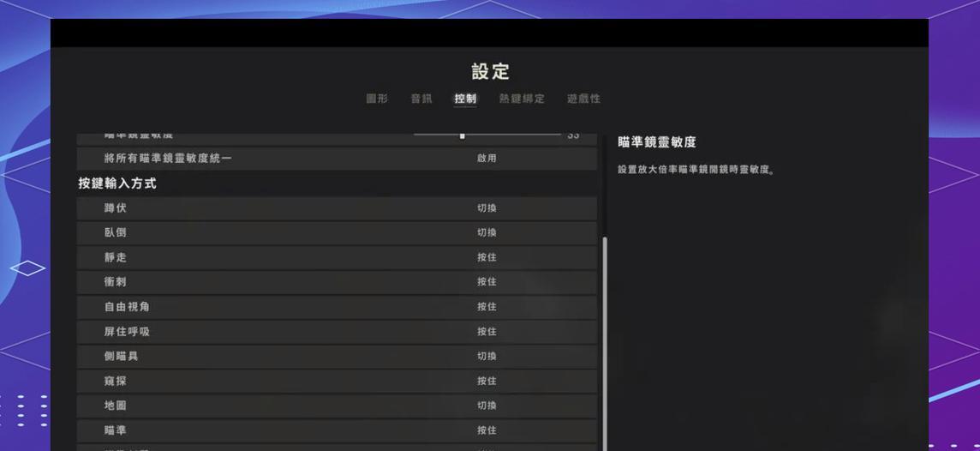980x451 pixels.
Task: Select the 窺探 row label
Action: pyautogui.click(x=116, y=381)
